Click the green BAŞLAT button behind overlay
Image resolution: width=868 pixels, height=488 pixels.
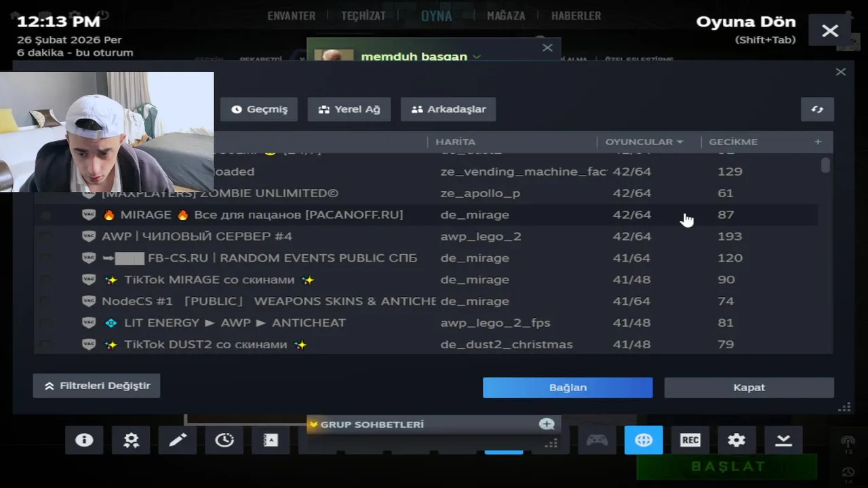click(728, 466)
